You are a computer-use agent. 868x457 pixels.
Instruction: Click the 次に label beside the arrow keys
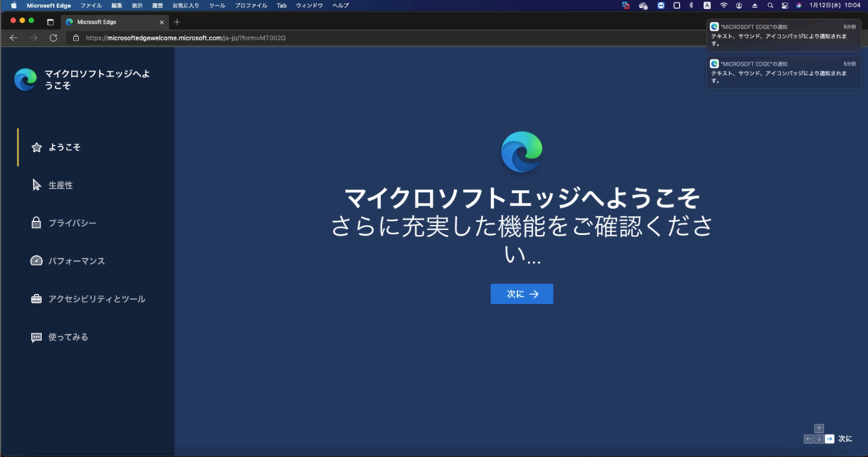845,439
